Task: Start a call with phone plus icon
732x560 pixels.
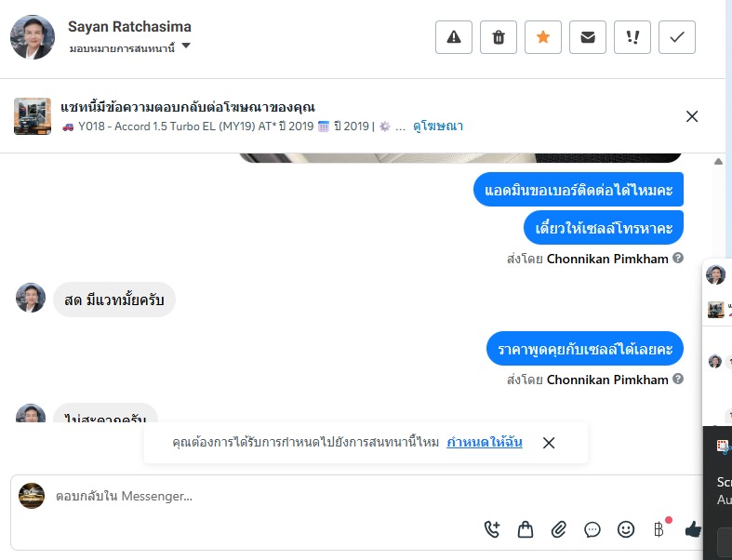Action: 492,529
